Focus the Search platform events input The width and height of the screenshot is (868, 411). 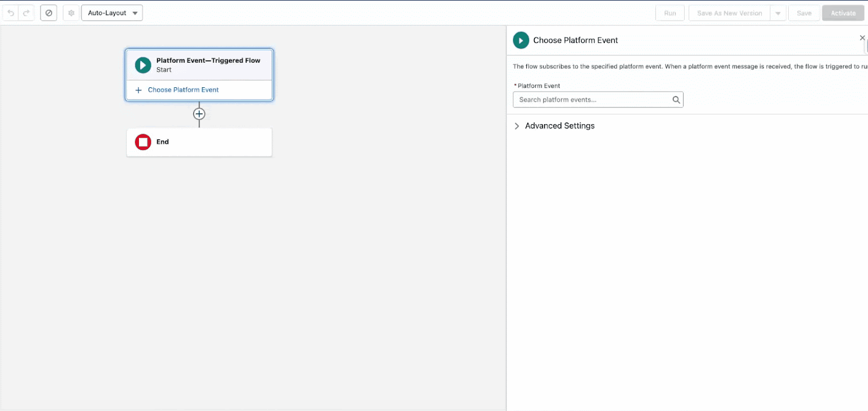pyautogui.click(x=598, y=100)
